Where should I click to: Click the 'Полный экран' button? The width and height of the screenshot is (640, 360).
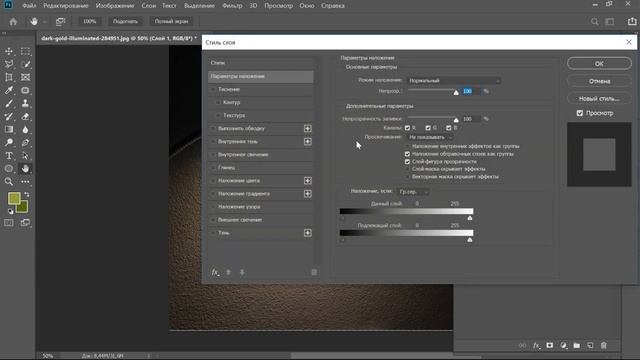point(171,21)
